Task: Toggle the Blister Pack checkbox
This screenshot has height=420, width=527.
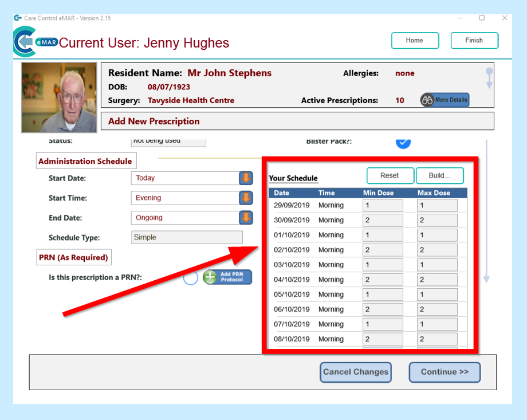Action: click(403, 142)
